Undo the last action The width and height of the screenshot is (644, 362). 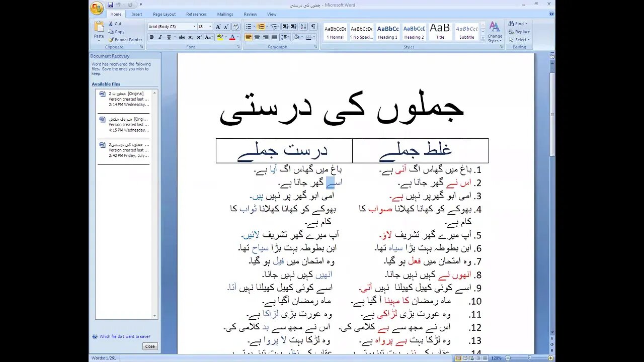pos(119,5)
